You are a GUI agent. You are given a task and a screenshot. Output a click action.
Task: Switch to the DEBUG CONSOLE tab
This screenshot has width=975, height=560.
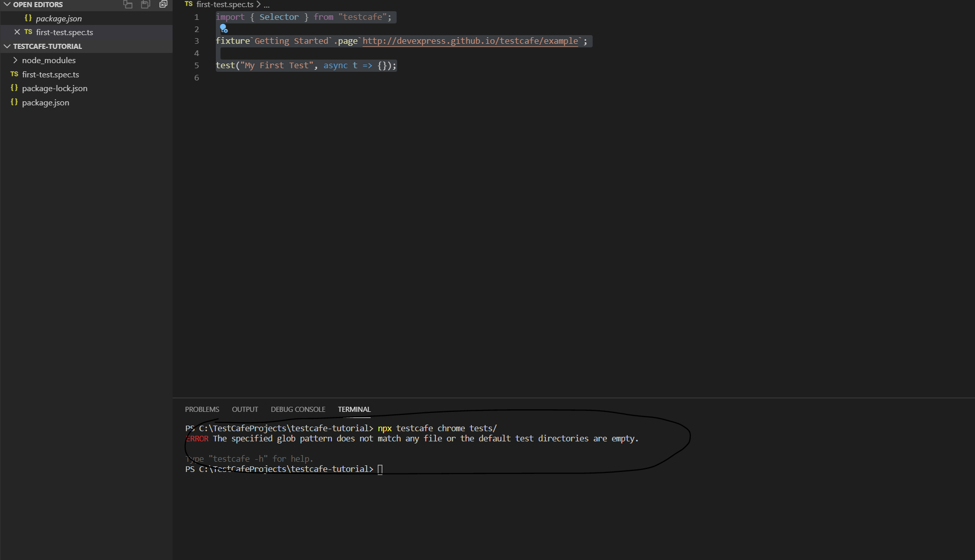(x=298, y=409)
